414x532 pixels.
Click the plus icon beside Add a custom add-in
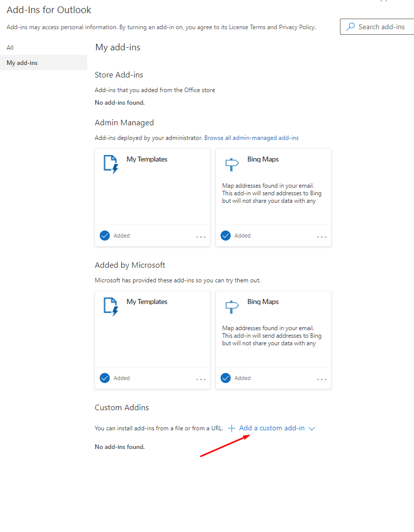click(x=232, y=428)
